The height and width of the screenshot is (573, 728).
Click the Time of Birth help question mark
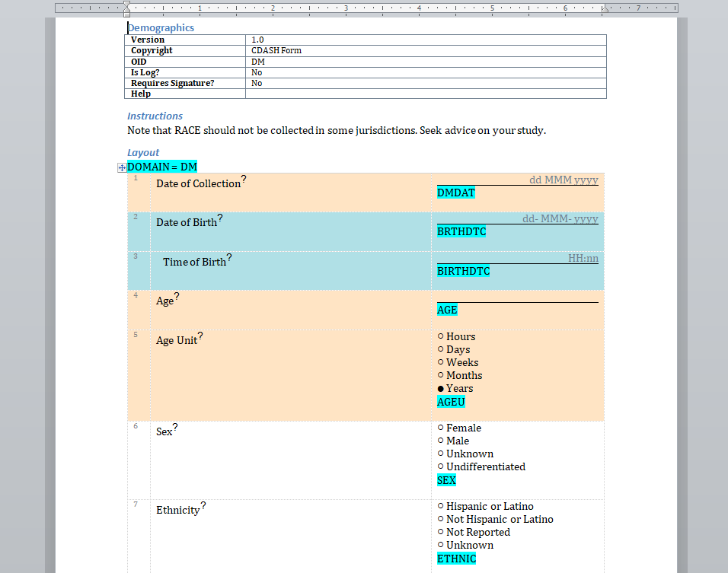pyautogui.click(x=229, y=257)
